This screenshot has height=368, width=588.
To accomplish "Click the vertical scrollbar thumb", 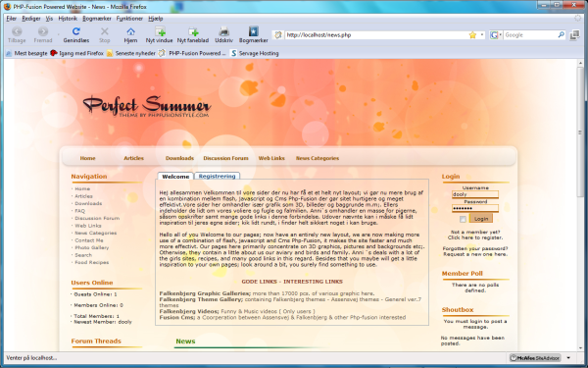I will (x=580, y=131).
